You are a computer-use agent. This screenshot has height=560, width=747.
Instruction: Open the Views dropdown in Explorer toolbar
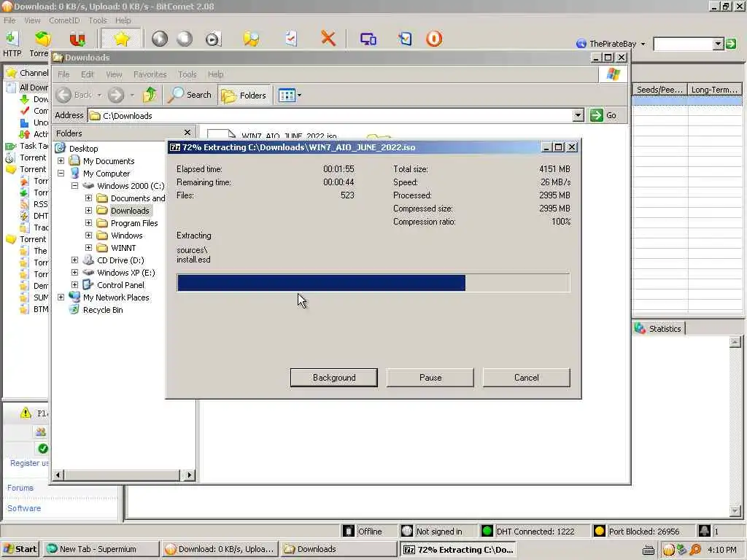[x=299, y=96]
